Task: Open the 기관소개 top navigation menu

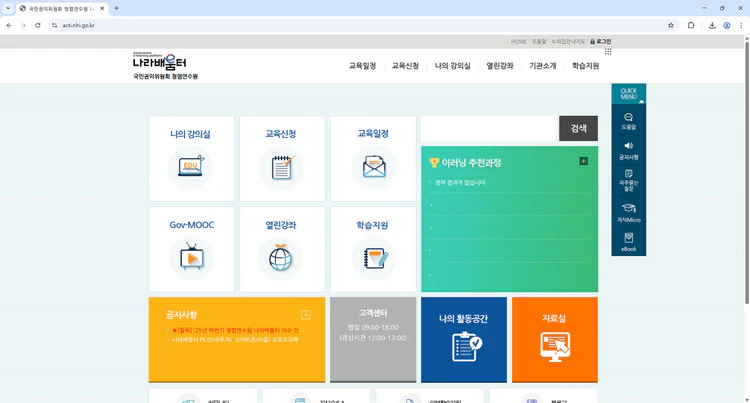Action: [543, 66]
